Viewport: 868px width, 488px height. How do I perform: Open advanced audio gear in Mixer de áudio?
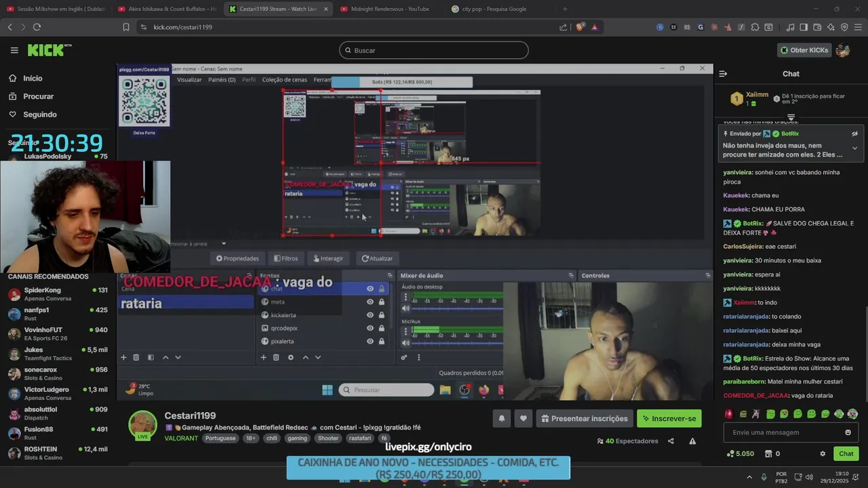[404, 357]
